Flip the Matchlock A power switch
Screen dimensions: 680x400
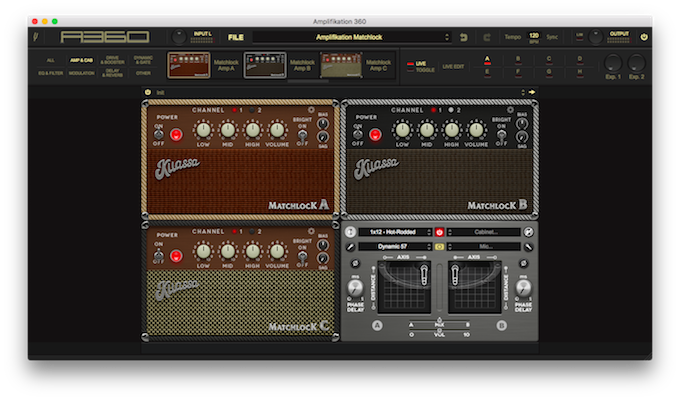[159, 134]
